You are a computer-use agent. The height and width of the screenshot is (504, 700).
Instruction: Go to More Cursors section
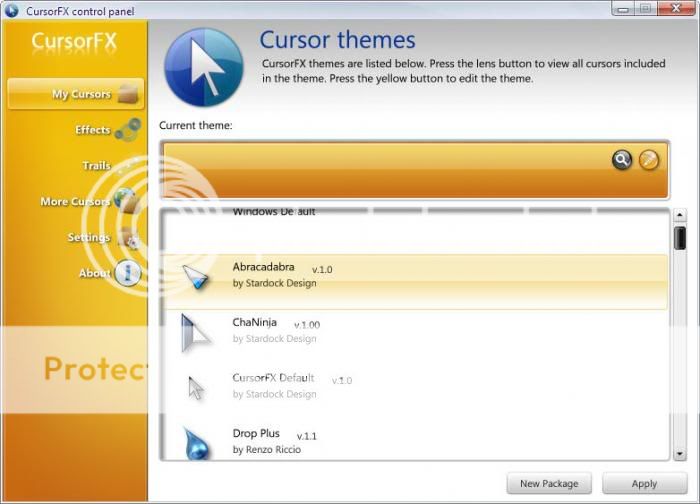[x=75, y=202]
